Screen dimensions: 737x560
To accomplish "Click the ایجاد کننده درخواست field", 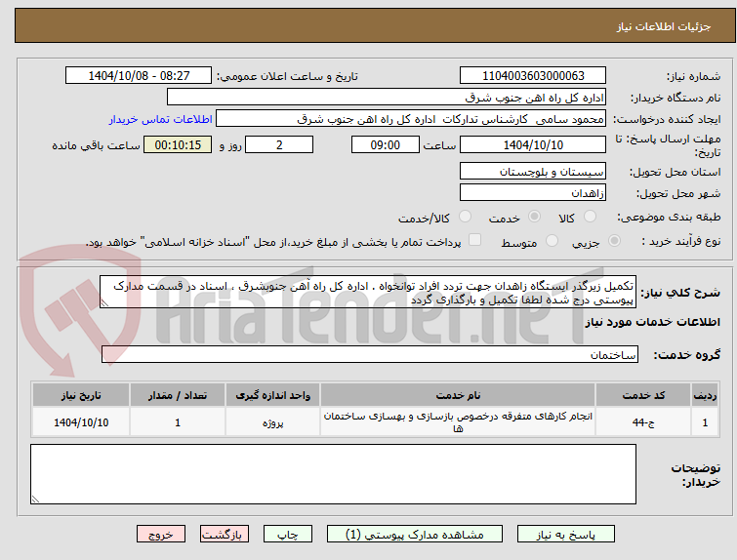I will tap(411, 119).
